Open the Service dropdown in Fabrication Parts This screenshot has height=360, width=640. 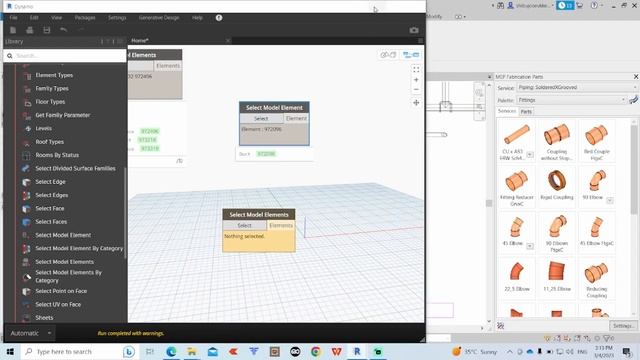pyautogui.click(x=577, y=87)
